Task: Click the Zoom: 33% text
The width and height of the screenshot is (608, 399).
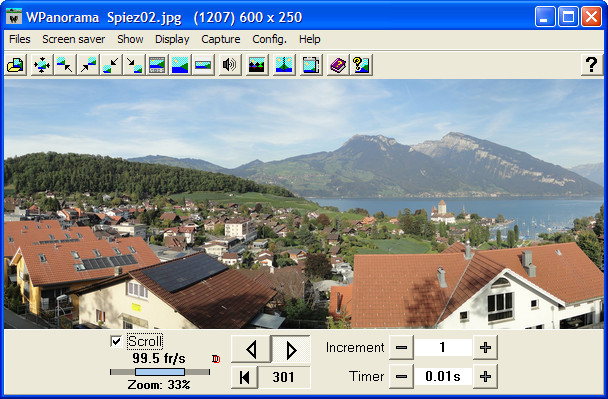Action: click(159, 385)
